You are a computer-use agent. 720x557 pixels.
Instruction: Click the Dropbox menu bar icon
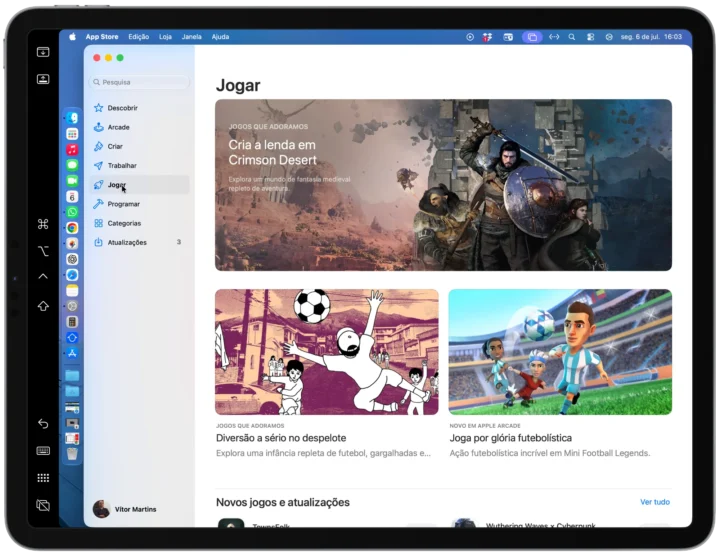(x=487, y=37)
